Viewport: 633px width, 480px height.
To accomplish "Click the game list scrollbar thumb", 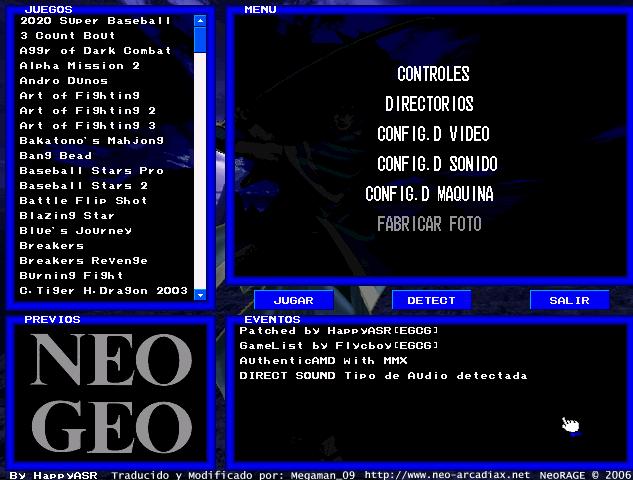I will click(200, 39).
